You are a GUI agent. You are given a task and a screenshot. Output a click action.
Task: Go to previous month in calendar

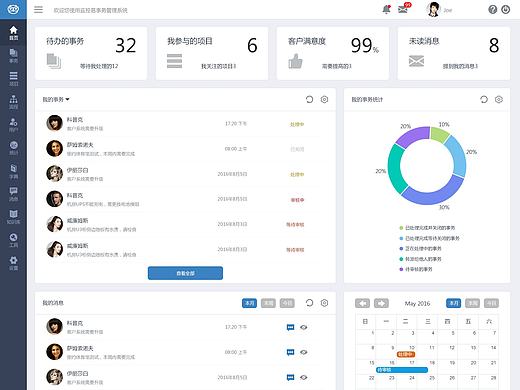(362, 303)
